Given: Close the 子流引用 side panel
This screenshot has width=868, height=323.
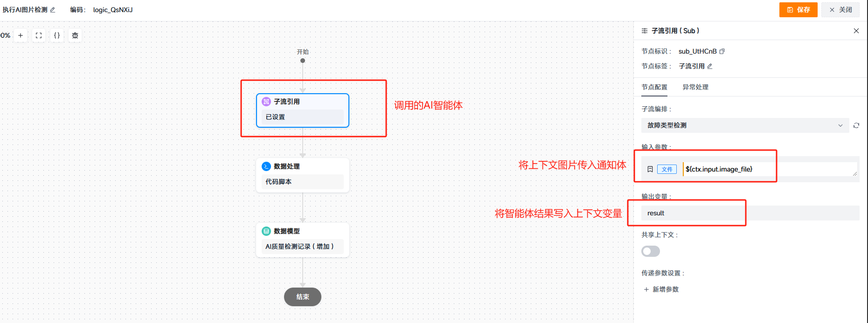Looking at the screenshot, I should pos(856,31).
